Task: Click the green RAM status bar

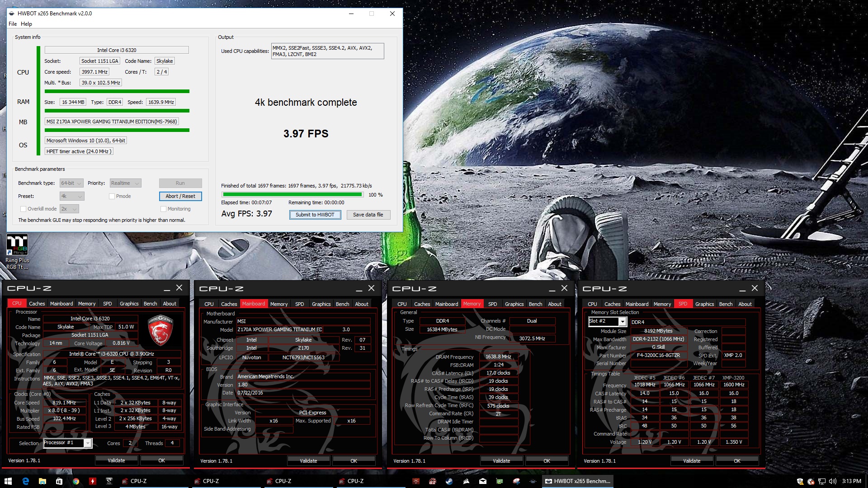Action: [x=117, y=111]
